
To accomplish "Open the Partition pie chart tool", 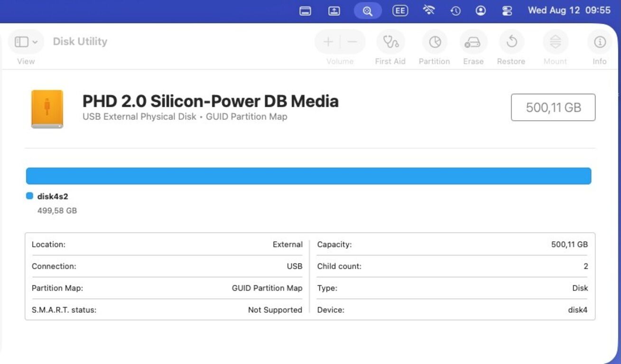I will pyautogui.click(x=435, y=42).
